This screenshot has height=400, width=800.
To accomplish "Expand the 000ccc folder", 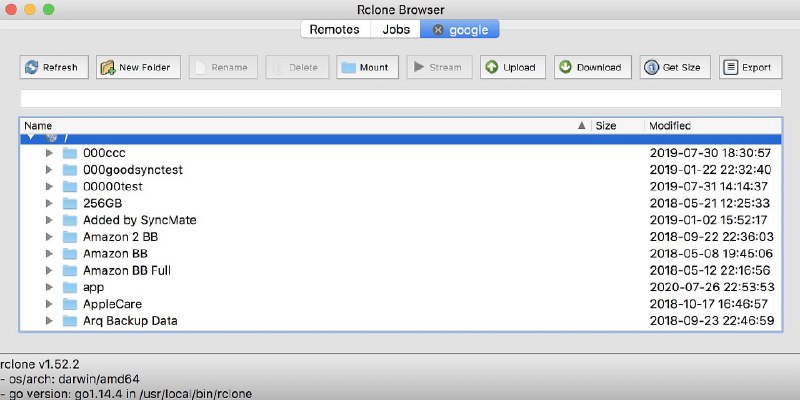I will point(47,153).
